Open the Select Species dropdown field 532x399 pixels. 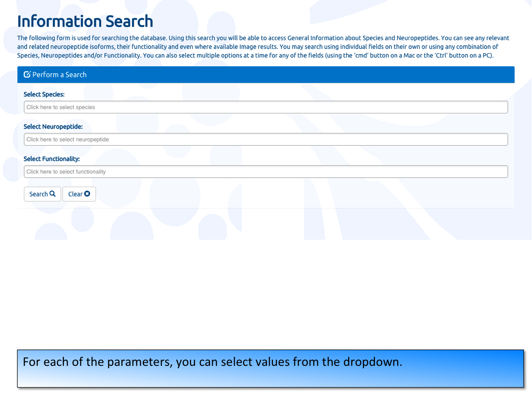pyautogui.click(x=266, y=107)
